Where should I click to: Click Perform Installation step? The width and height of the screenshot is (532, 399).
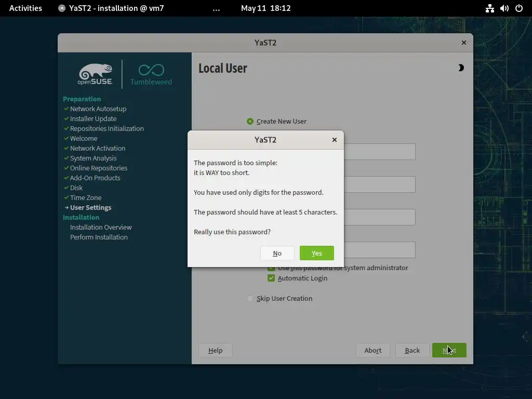tap(99, 237)
